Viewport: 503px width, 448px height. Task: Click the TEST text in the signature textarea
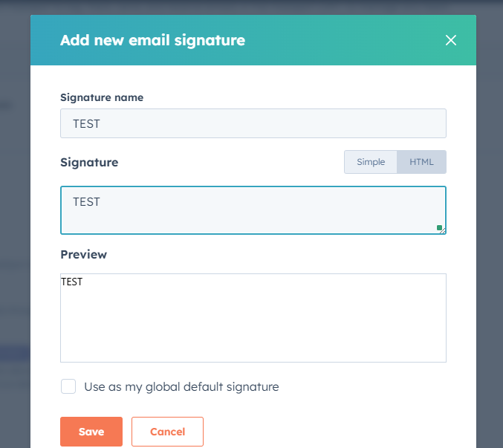pos(86,202)
